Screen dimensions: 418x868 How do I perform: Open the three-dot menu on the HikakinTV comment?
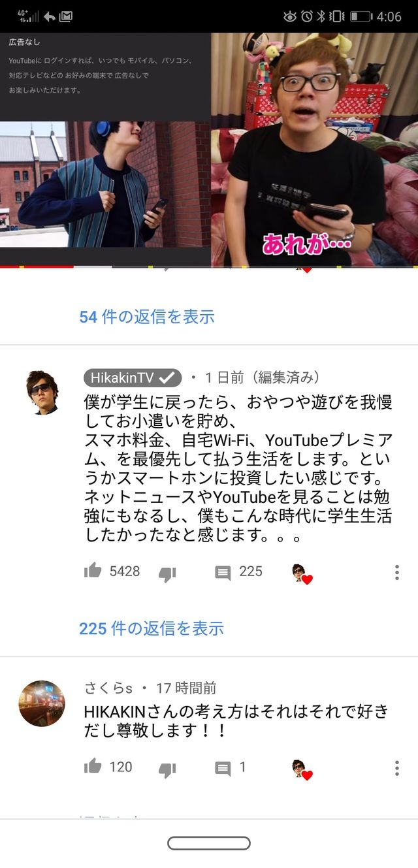pyautogui.click(x=396, y=573)
